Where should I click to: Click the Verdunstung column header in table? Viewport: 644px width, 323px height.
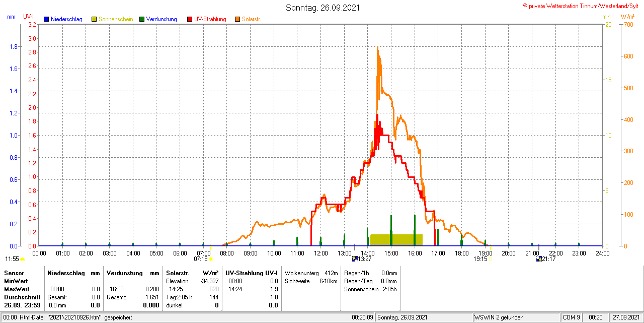124,273
